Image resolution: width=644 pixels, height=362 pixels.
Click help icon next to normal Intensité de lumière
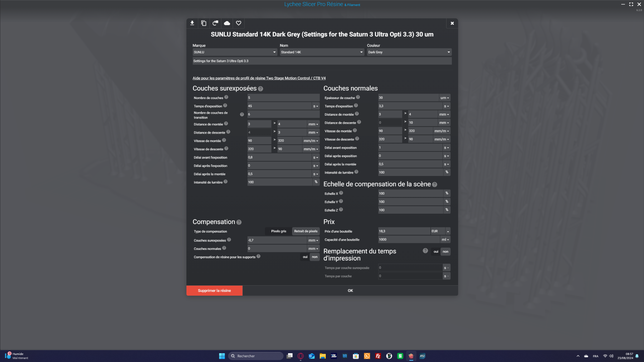[356, 172]
